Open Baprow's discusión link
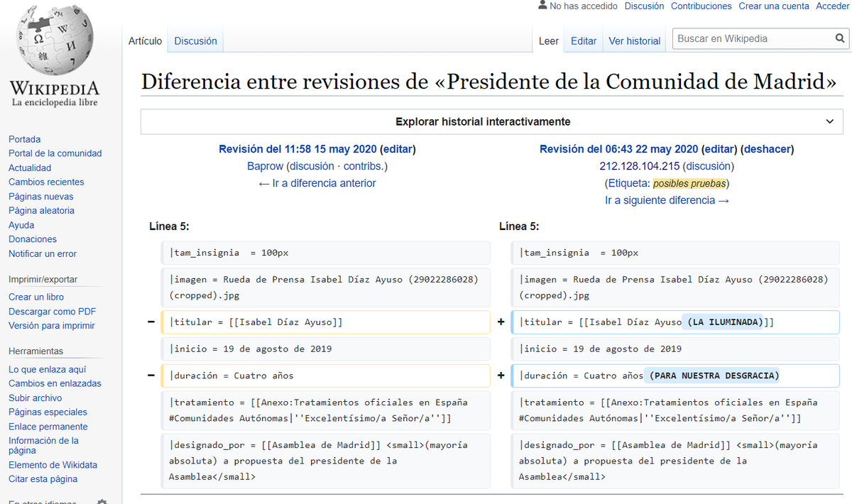Viewport: 852px width, 504px height. [x=312, y=166]
